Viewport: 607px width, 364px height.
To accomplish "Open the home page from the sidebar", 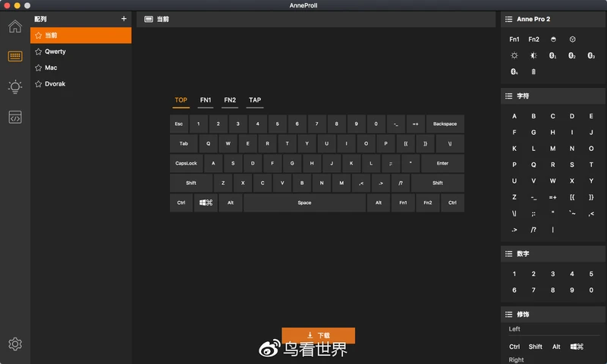I will pos(15,27).
